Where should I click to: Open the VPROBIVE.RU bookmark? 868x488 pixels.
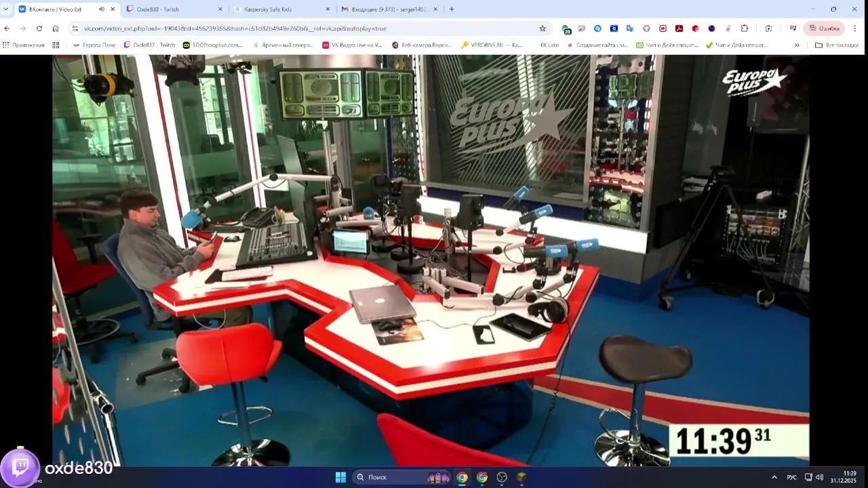492,45
